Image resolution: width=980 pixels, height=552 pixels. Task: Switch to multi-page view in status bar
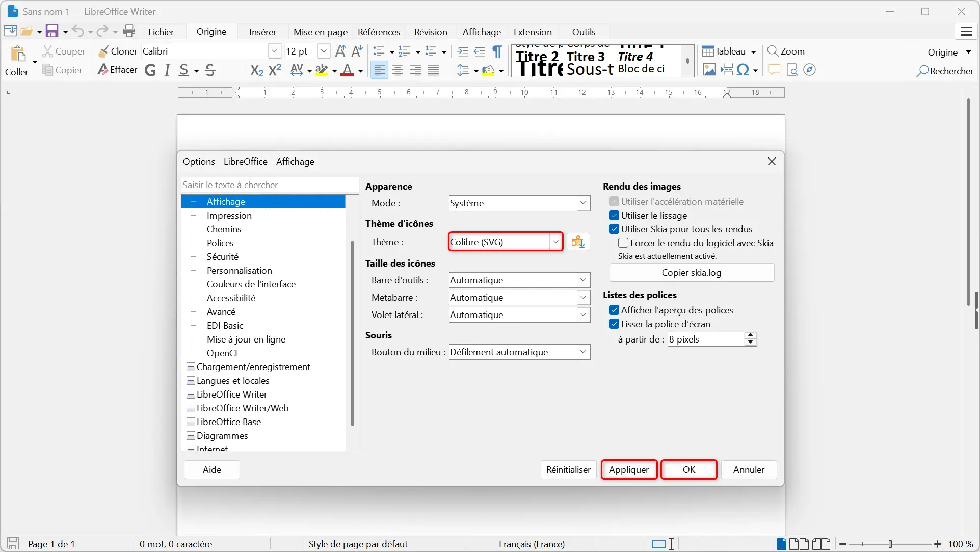[799, 544]
